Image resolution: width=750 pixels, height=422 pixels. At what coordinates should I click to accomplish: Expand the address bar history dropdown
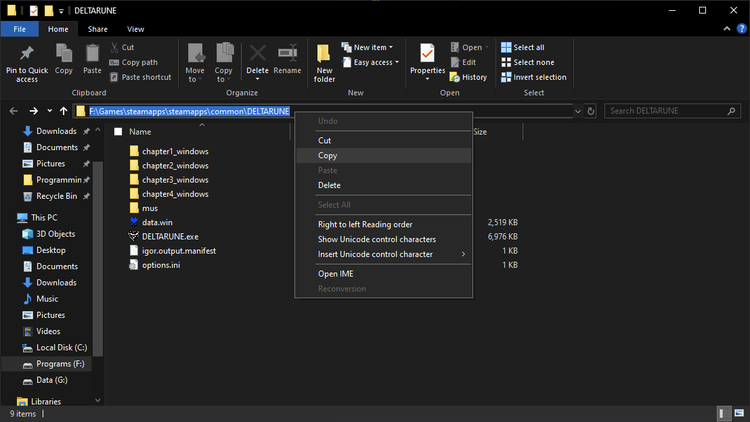point(578,111)
